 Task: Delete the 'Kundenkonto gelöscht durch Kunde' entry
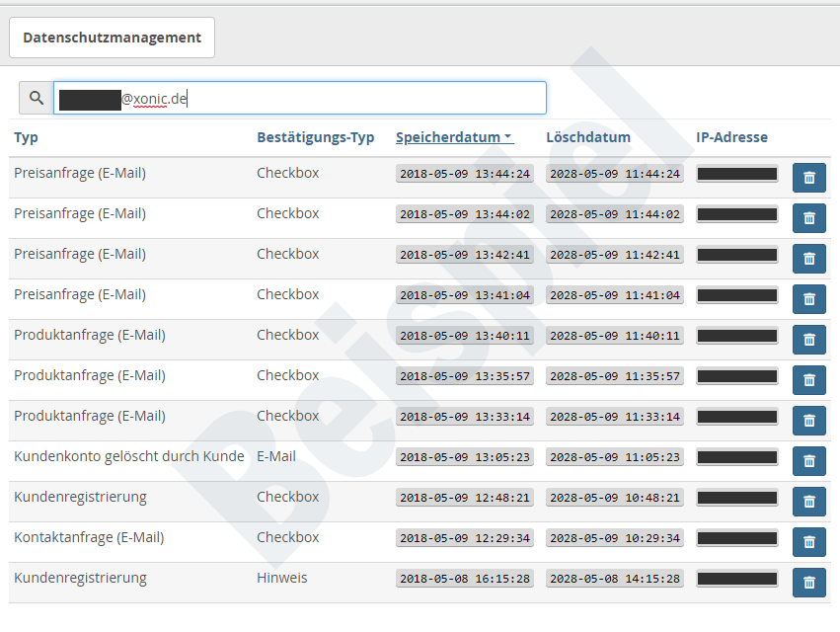tap(809, 461)
